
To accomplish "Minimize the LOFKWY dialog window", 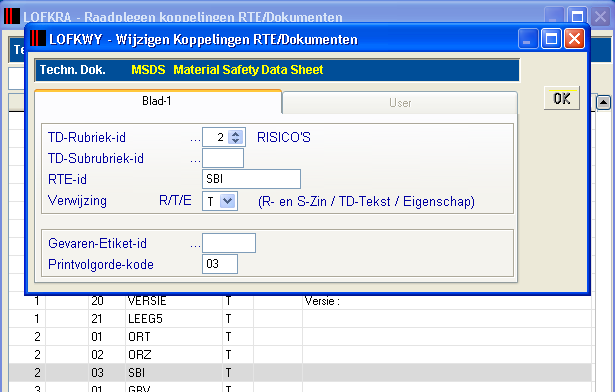I will tap(528, 39).
